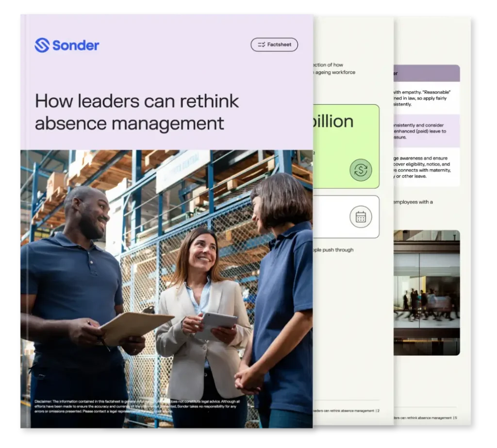The width and height of the screenshot is (497, 448).
Task: Select the table row mentioning 'with empathy'
Action: pos(427,98)
